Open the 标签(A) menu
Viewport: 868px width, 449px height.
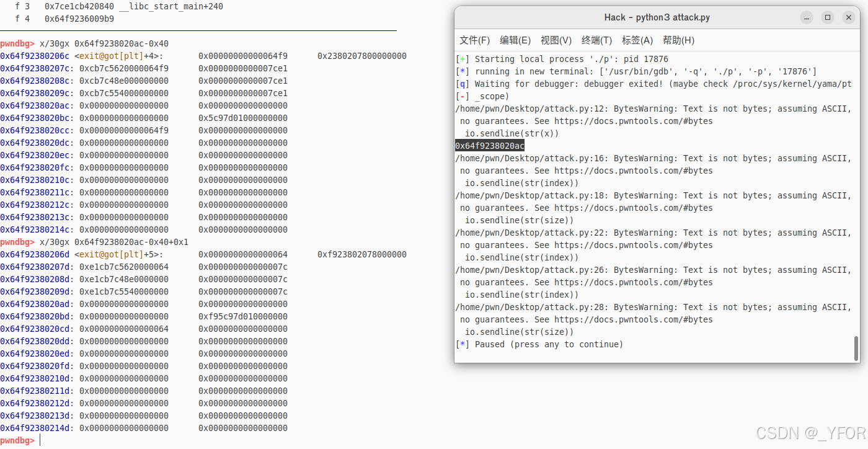pos(636,40)
